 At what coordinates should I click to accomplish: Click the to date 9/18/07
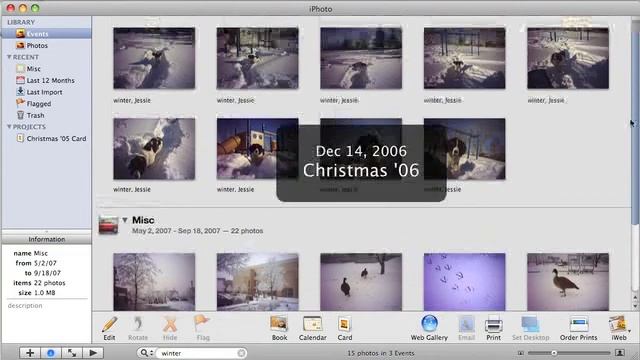tap(47, 273)
